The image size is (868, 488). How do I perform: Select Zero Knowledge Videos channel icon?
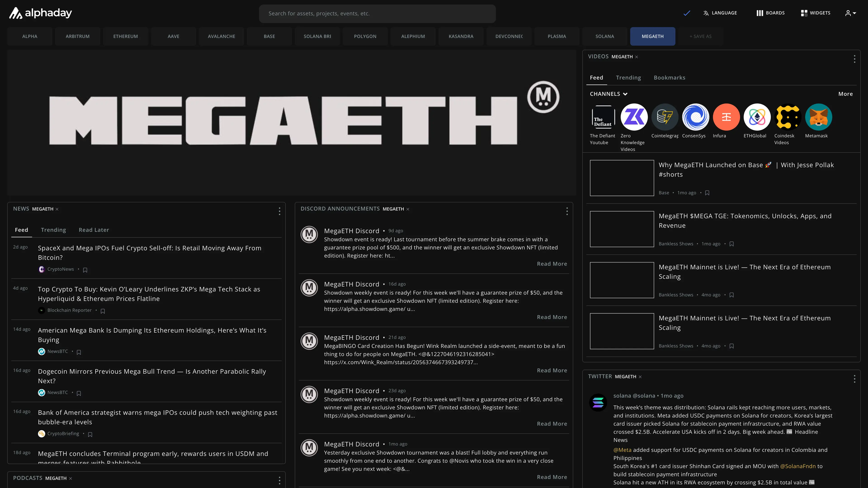click(x=634, y=117)
